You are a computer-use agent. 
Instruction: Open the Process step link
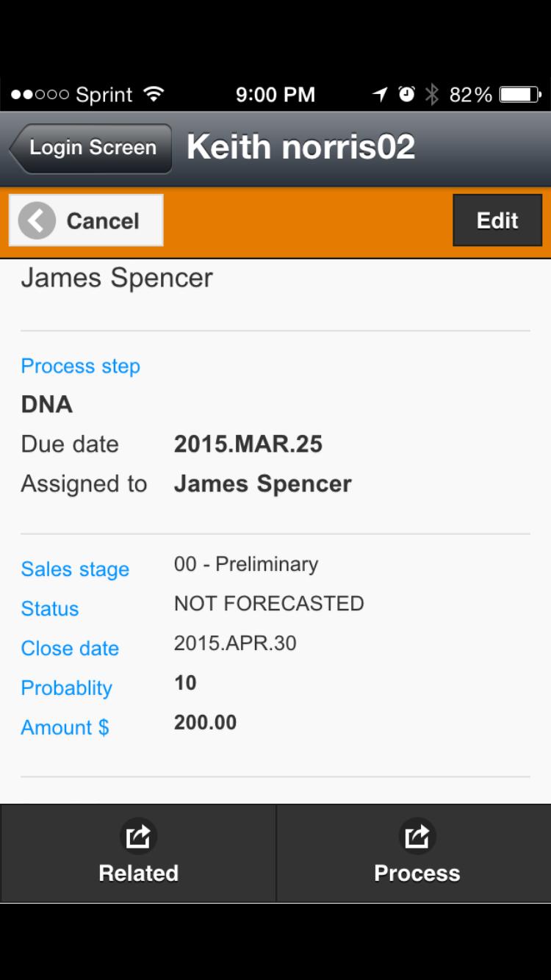pos(80,366)
